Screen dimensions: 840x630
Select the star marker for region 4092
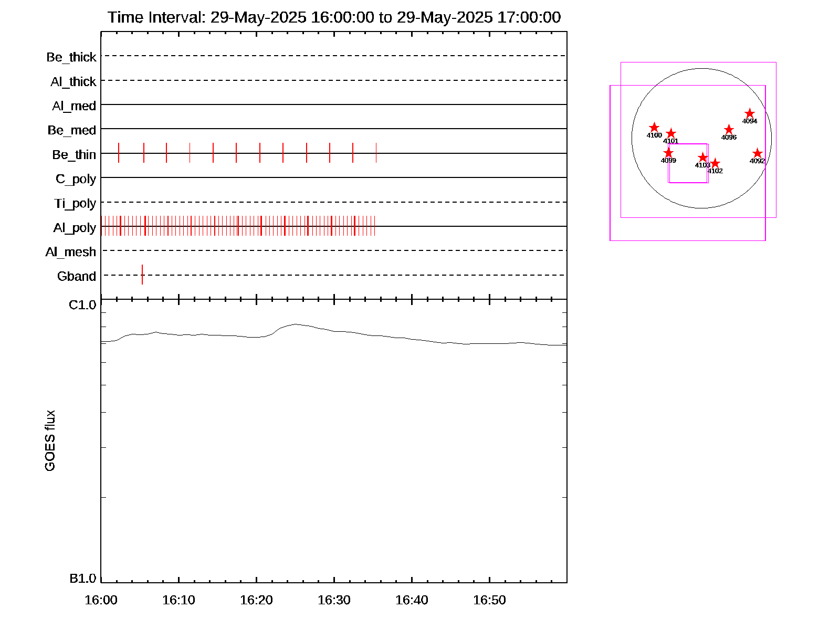click(757, 153)
